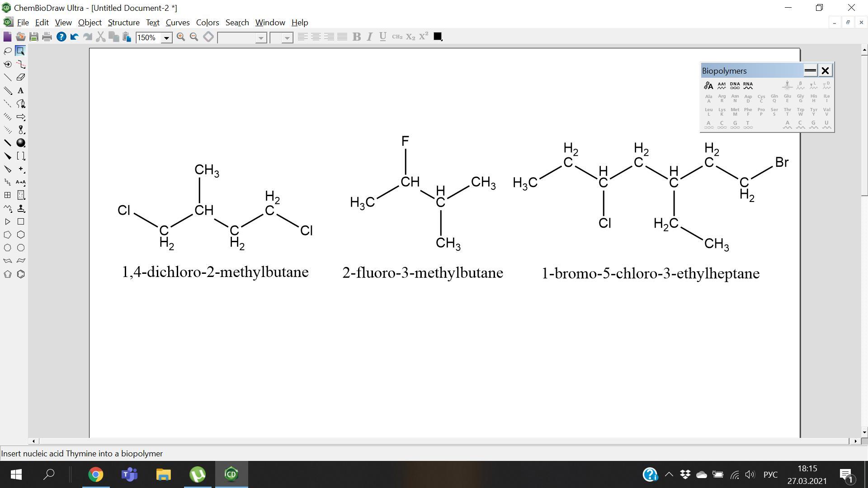Select the Eraser tool
The height and width of the screenshot is (488, 868).
point(21,77)
